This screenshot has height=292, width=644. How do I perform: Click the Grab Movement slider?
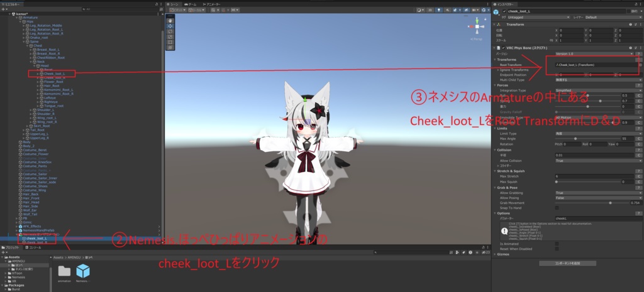pyautogui.click(x=591, y=203)
